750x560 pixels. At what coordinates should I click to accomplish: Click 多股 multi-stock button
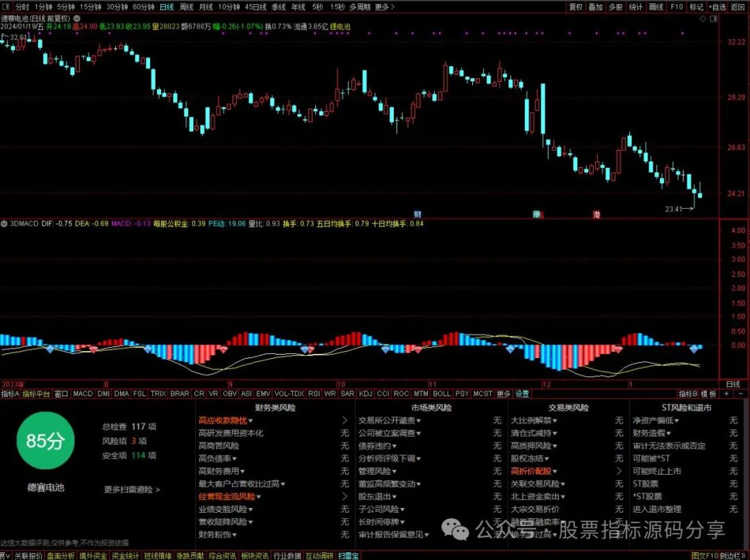[x=615, y=7]
